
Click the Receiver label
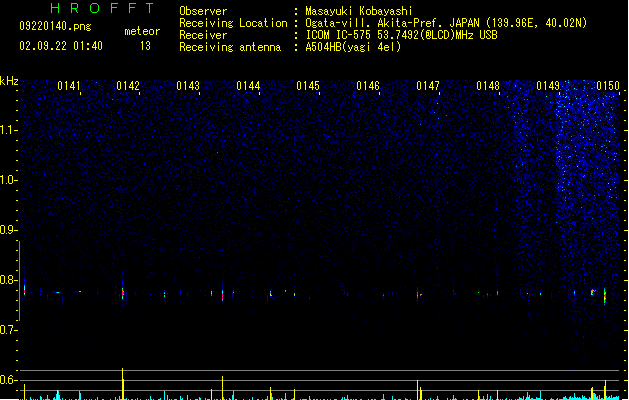tap(203, 35)
